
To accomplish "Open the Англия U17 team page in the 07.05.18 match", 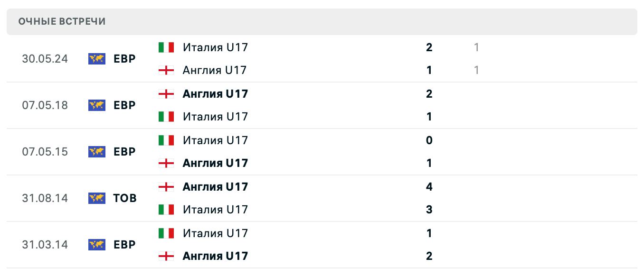I will (x=215, y=93).
